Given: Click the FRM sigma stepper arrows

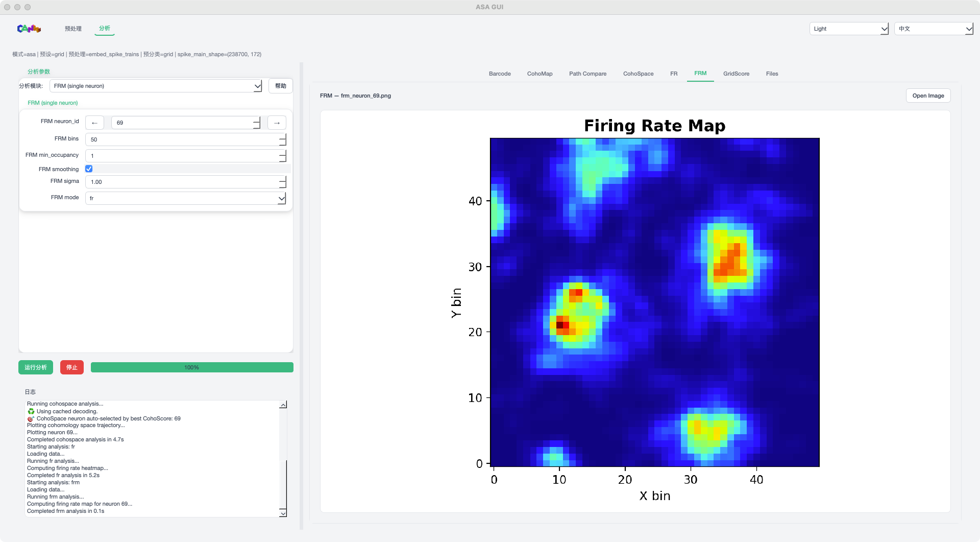Looking at the screenshot, I should pos(282,182).
